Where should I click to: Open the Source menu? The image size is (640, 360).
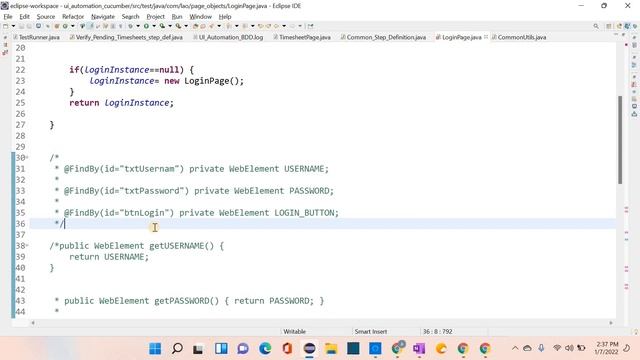click(x=46, y=17)
